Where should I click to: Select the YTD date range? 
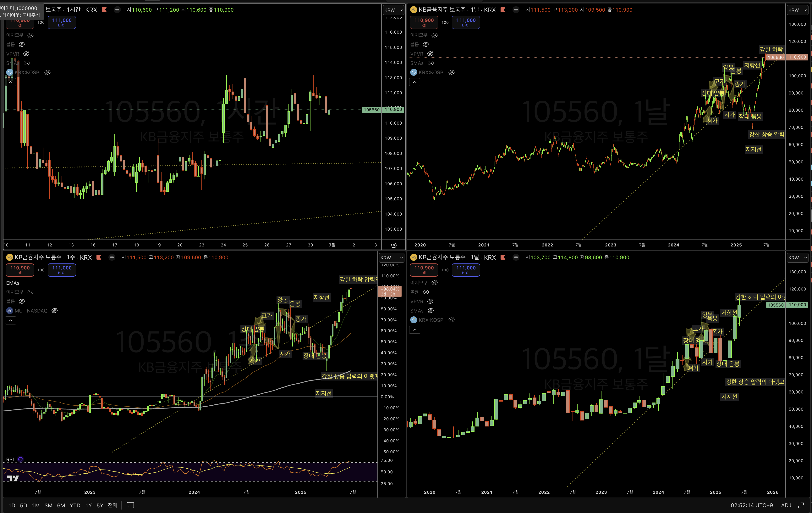tap(75, 505)
